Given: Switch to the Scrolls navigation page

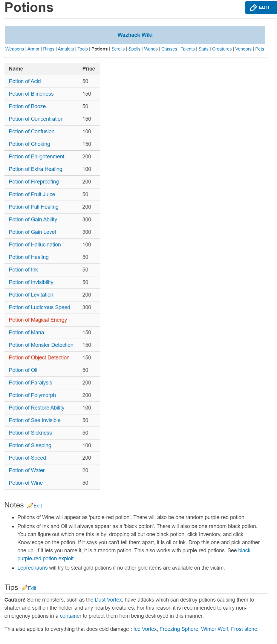Looking at the screenshot, I should (118, 49).
